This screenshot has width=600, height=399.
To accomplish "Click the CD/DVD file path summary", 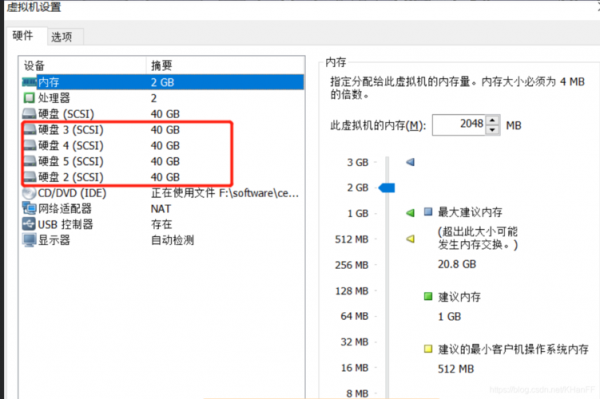I will [x=225, y=193].
